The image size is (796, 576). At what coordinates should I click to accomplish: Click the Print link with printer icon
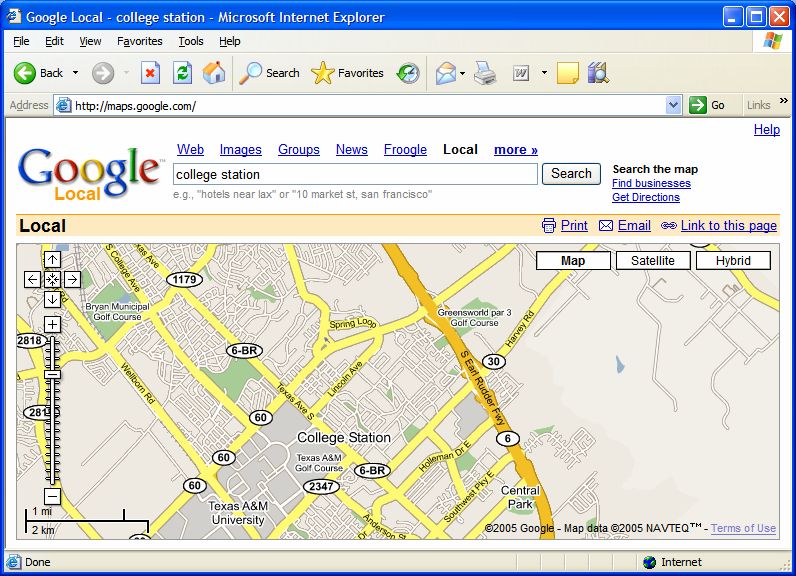tap(565, 225)
